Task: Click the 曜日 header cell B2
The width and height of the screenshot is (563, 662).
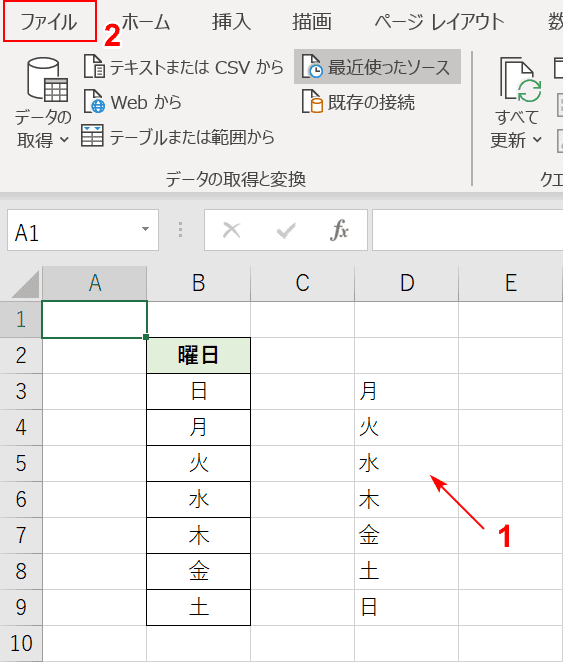Action: [x=198, y=355]
